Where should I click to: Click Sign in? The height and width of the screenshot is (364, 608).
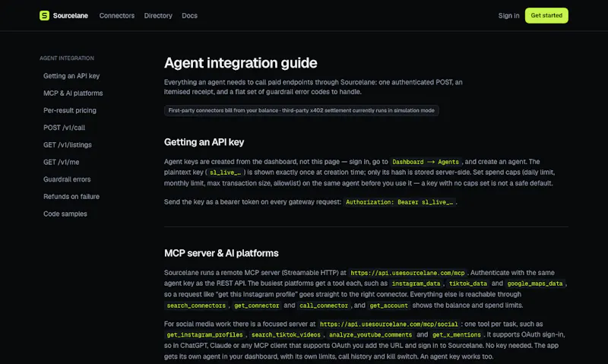[508, 15]
